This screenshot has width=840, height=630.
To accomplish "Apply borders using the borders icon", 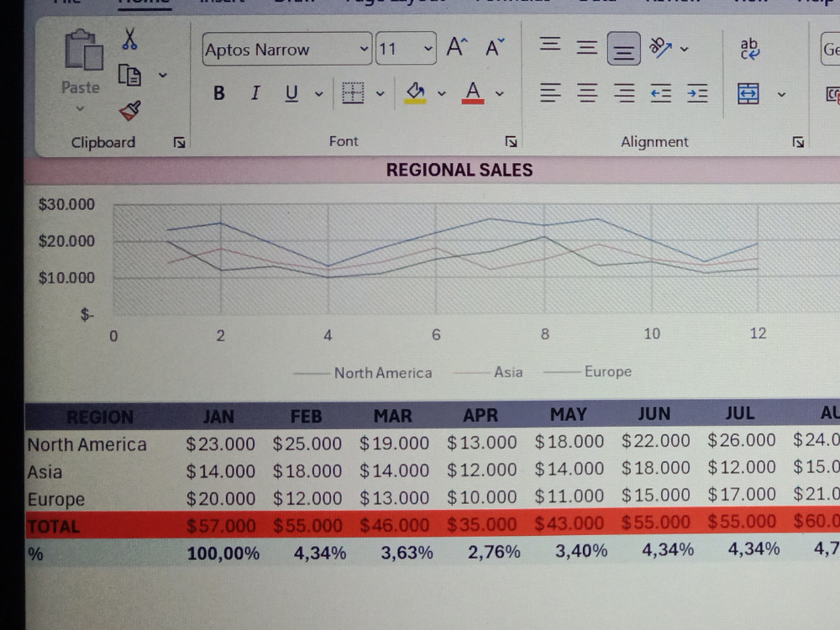I will point(353,93).
